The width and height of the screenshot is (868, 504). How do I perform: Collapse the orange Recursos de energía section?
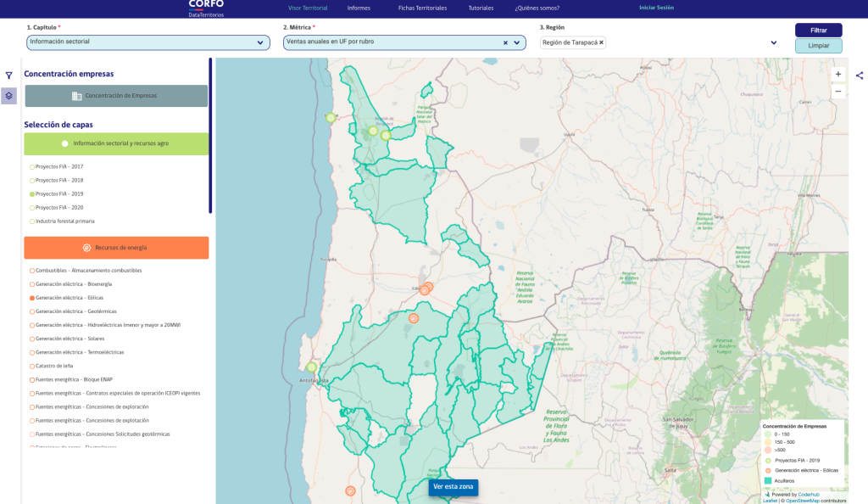click(x=116, y=248)
